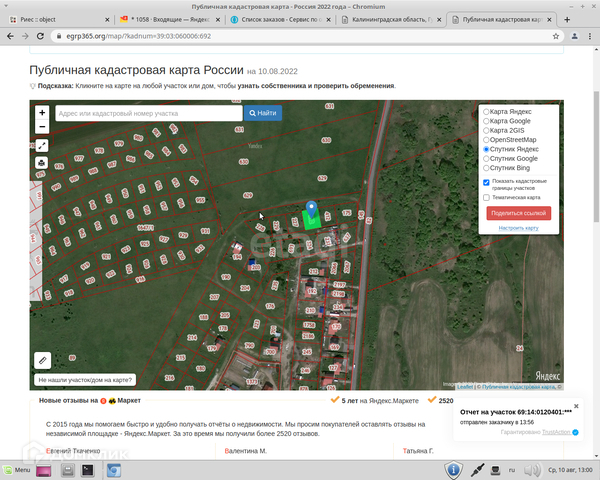The image size is (600, 480).
Task: Click the clock showing 'Ср, 10 авг, 13:00'
Action: 570,470
